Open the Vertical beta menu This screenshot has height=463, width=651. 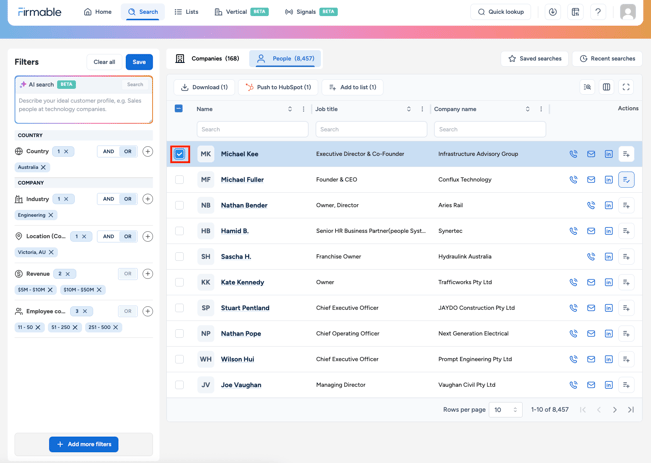click(x=241, y=12)
